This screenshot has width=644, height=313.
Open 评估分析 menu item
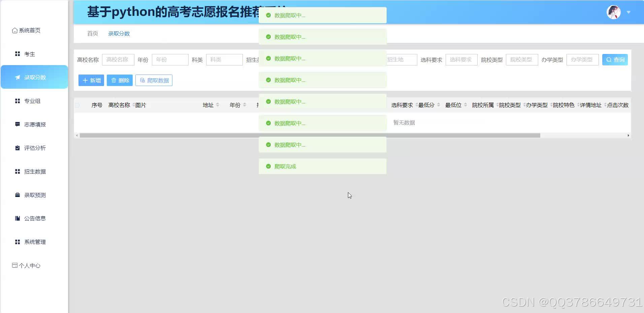35,148
